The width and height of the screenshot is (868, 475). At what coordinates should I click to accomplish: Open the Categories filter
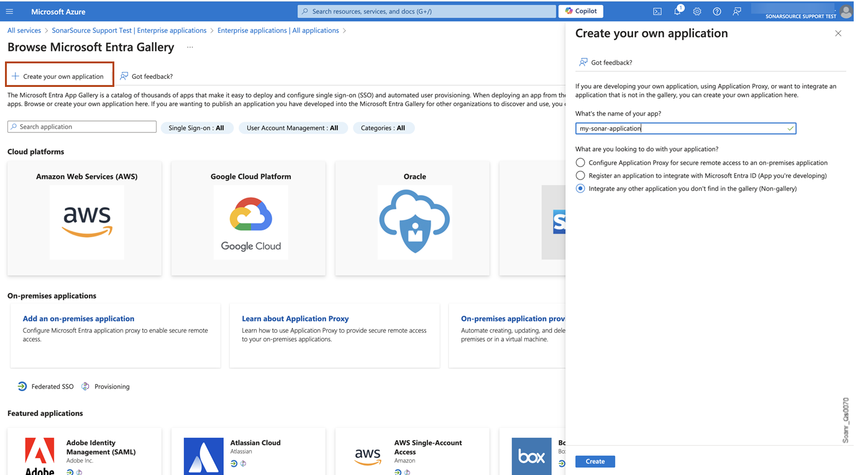pos(383,127)
